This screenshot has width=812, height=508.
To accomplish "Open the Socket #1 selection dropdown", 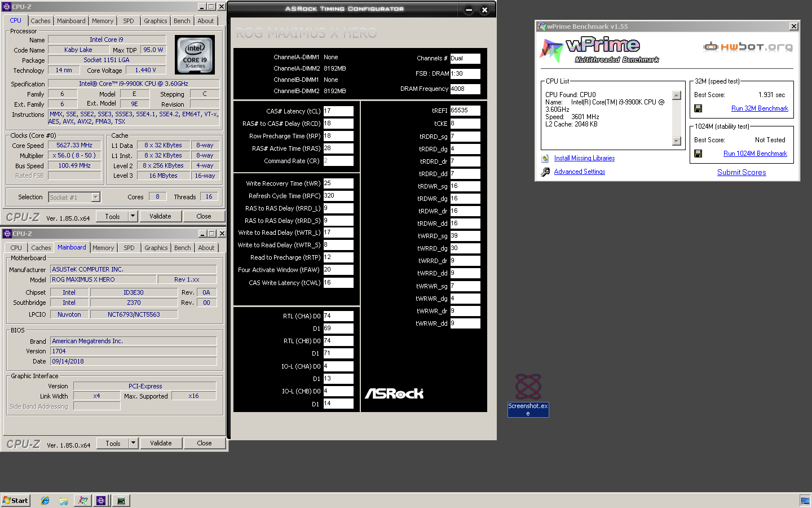I will pos(95,197).
